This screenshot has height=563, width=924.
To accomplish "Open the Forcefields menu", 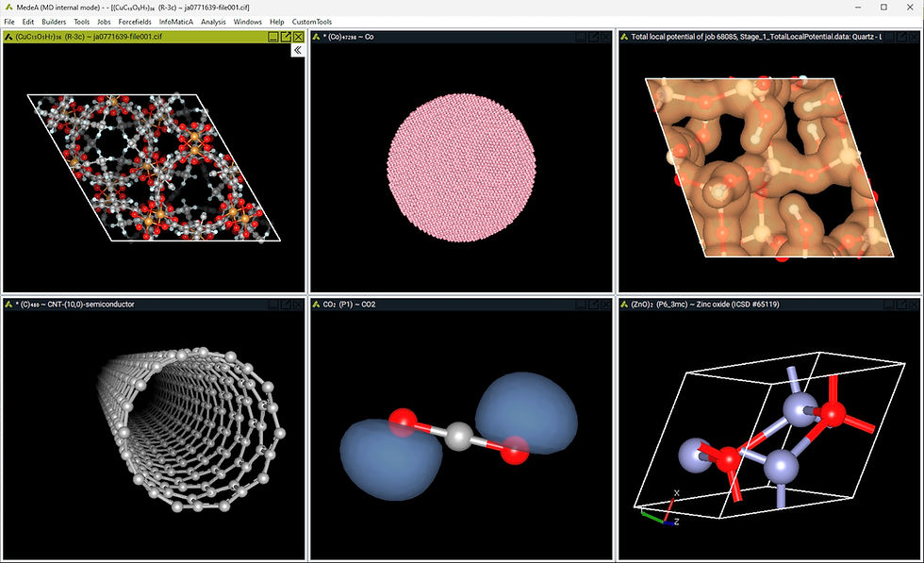I will [133, 21].
